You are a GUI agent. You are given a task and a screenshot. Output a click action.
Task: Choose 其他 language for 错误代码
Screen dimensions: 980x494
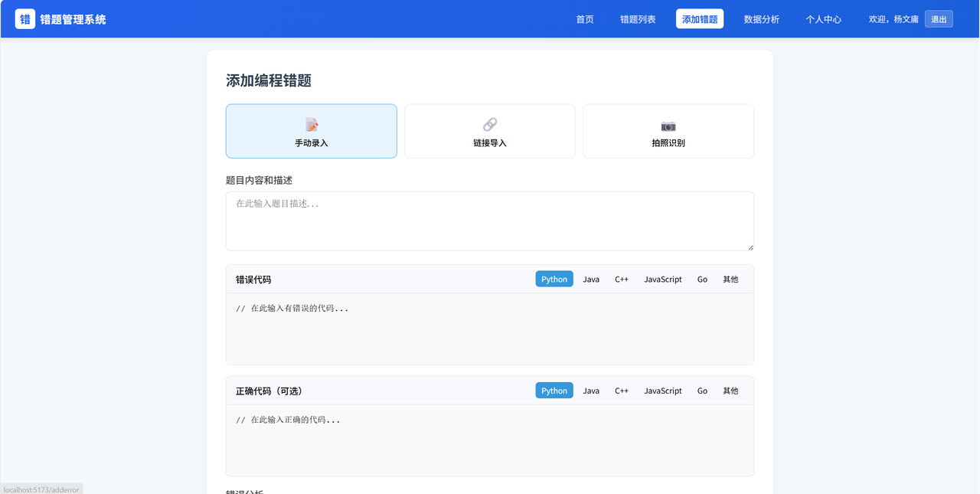click(731, 279)
